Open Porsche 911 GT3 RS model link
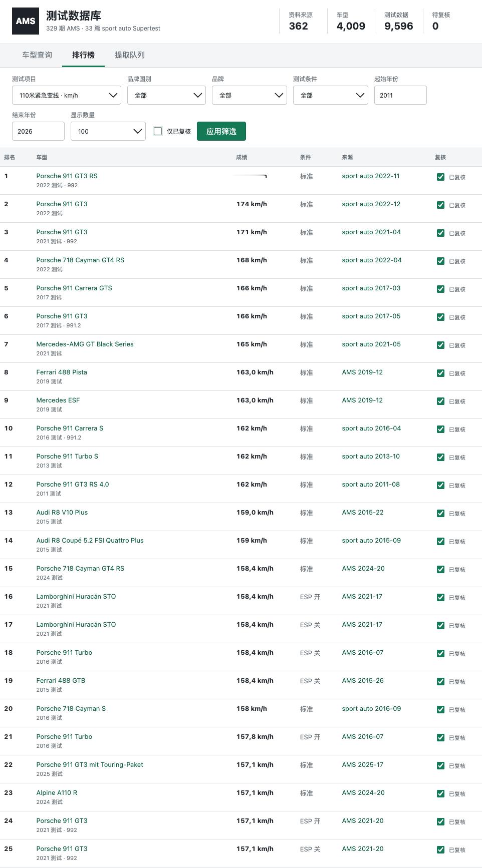Image resolution: width=482 pixels, height=868 pixels. pos(67,176)
